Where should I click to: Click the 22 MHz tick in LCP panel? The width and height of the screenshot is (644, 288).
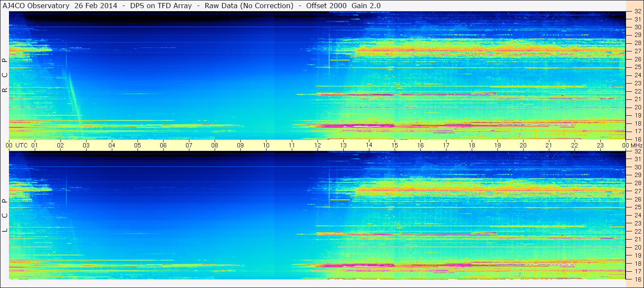point(637,231)
